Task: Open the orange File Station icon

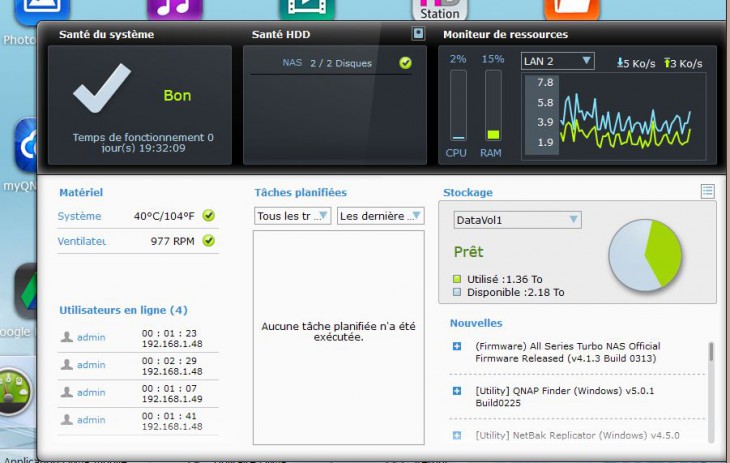Action: [x=572, y=10]
